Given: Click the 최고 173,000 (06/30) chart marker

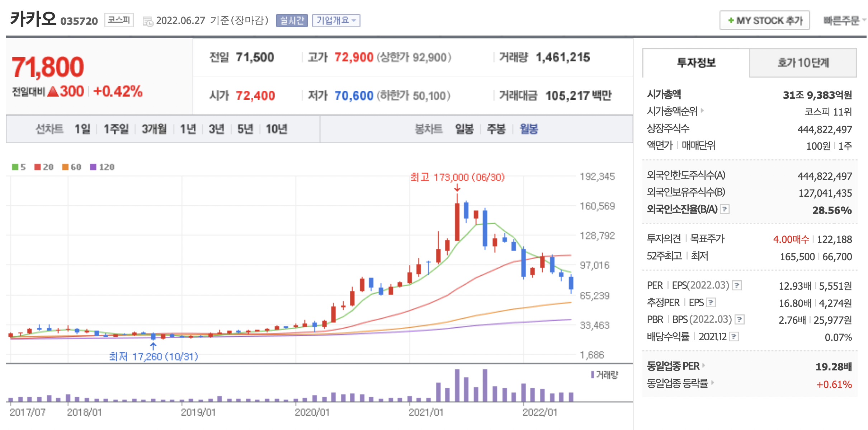Looking at the screenshot, I should point(457,177).
